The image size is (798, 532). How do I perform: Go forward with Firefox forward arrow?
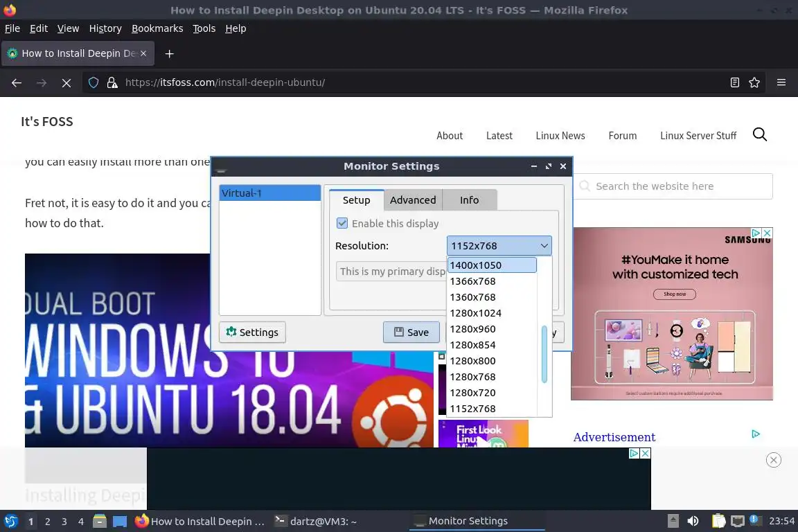coord(42,82)
